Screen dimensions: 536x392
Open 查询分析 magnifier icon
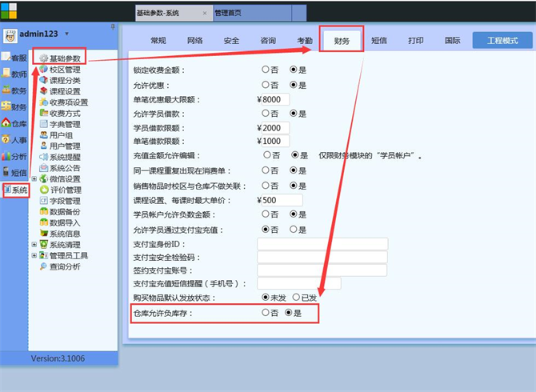43,266
